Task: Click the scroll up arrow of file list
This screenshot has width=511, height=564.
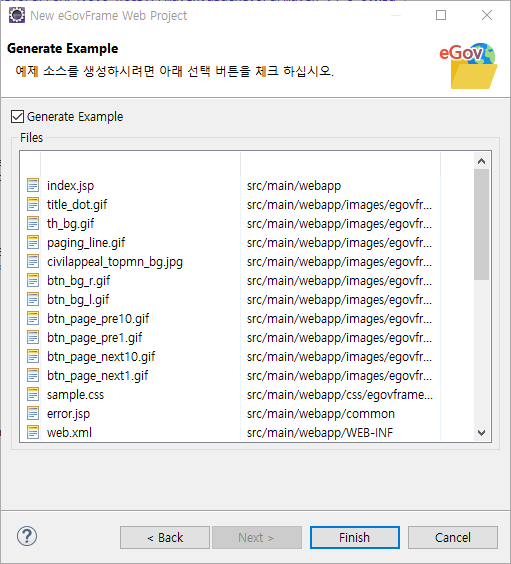Action: (x=482, y=161)
